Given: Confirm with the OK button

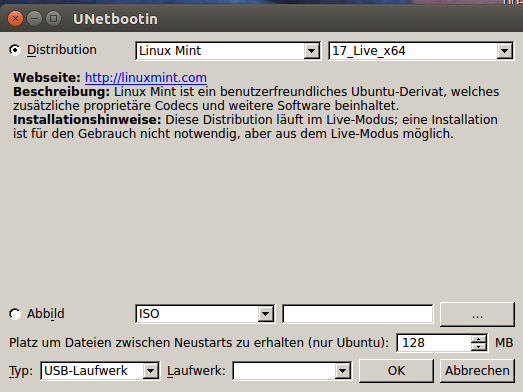Looking at the screenshot, I should coord(396,371).
